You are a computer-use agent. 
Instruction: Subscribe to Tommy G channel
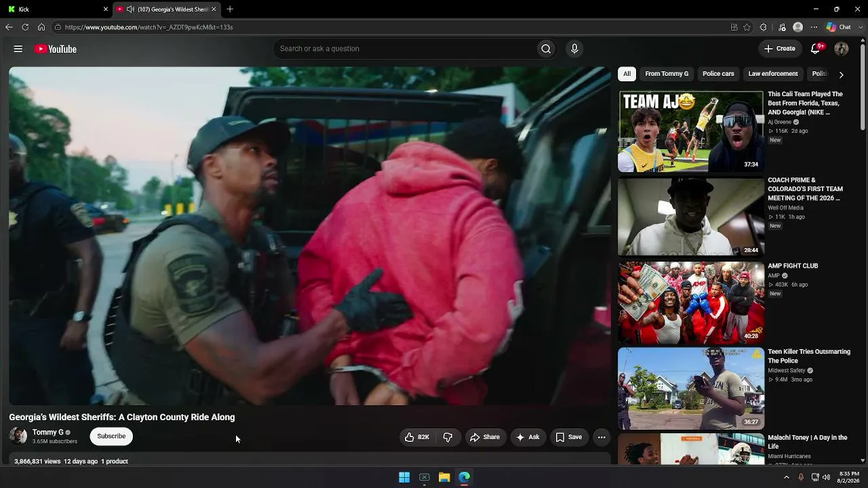pyautogui.click(x=111, y=436)
